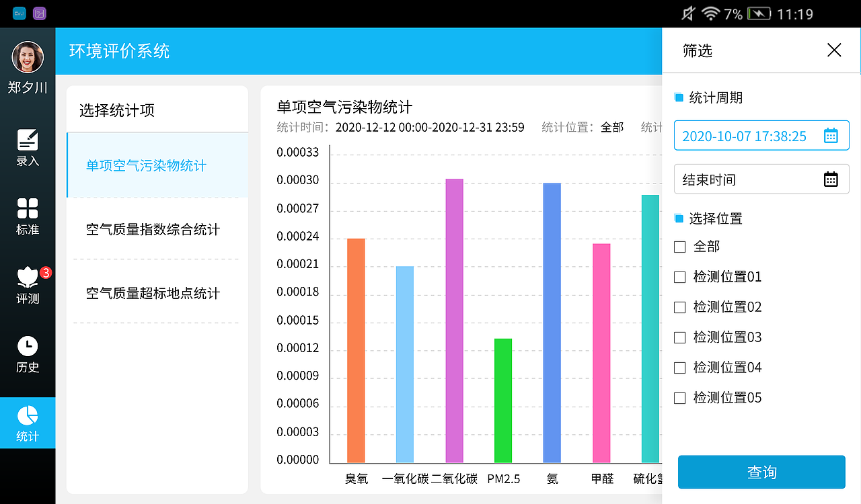Collapse the 统计周期 filter section

(x=677, y=97)
